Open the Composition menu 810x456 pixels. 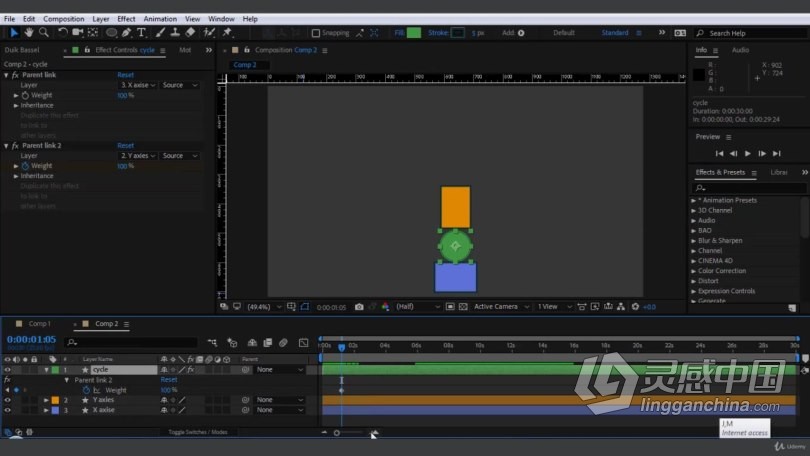[64, 19]
